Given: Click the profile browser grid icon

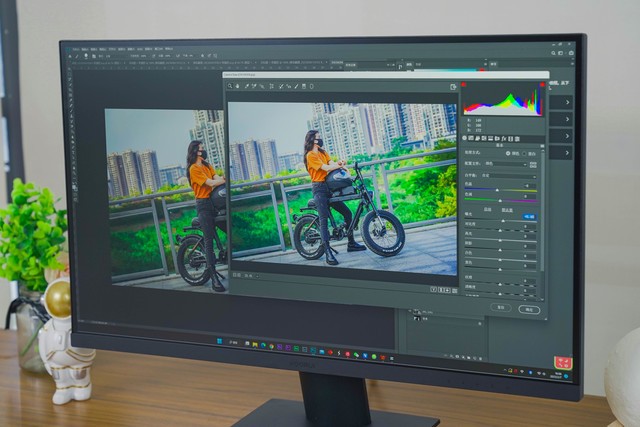Looking at the screenshot, I should pos(533,164).
